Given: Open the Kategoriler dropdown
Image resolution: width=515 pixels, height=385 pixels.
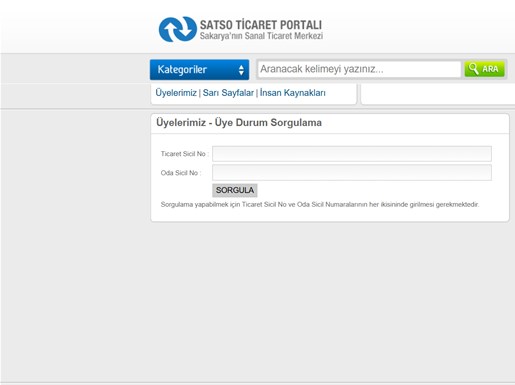Looking at the screenshot, I should coord(199,70).
